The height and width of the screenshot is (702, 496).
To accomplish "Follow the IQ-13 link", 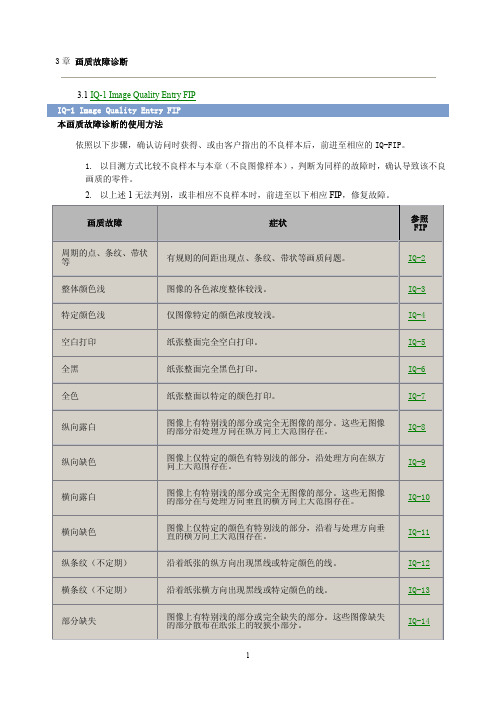I will tap(419, 591).
